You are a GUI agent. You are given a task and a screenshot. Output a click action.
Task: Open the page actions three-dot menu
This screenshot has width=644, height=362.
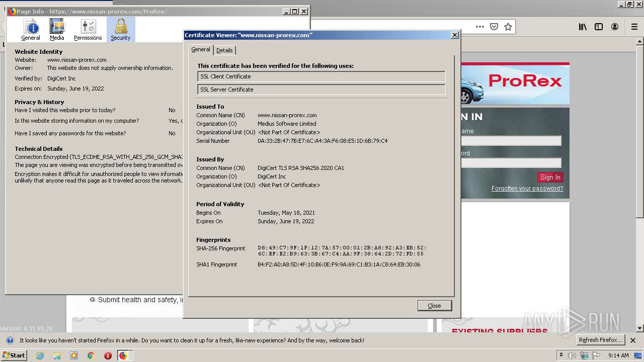(x=480, y=27)
